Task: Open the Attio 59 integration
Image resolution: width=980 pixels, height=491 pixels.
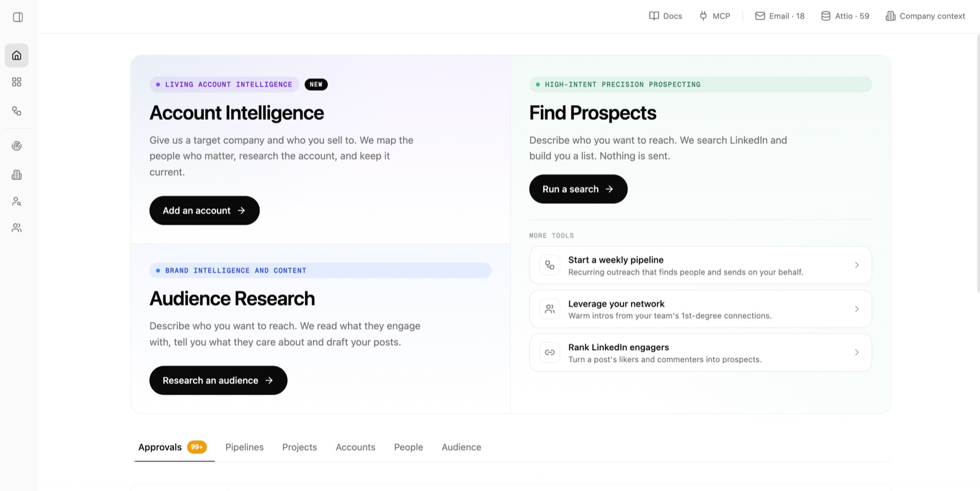Action: [x=845, y=16]
